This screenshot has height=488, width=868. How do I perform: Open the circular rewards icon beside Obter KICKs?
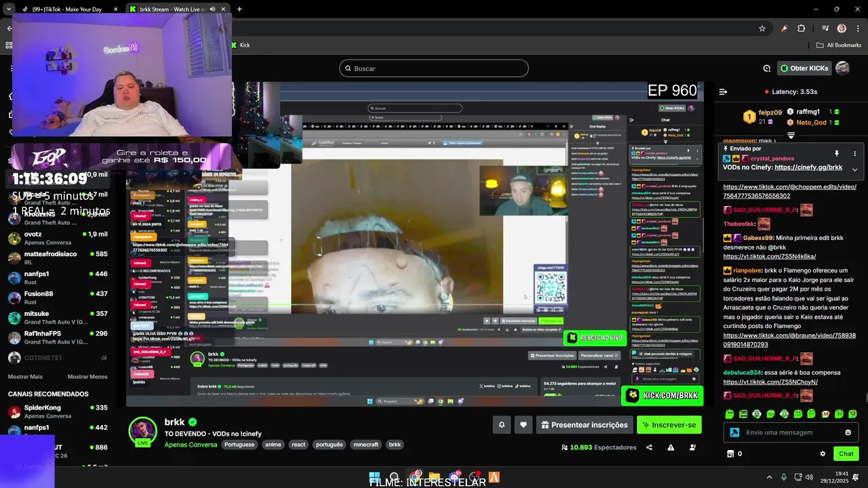(x=766, y=68)
